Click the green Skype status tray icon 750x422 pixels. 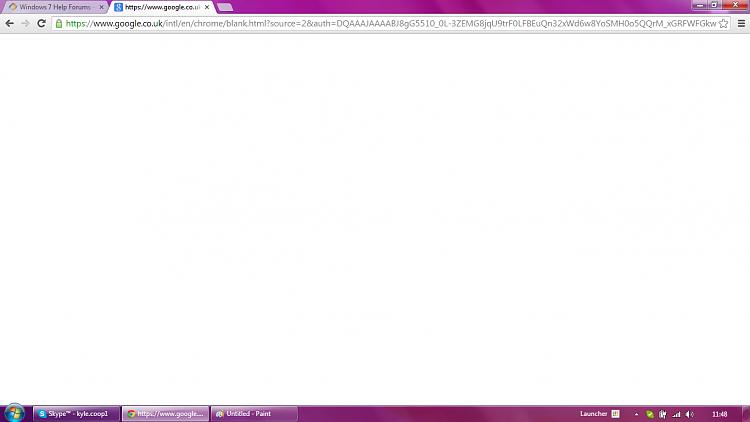pyautogui.click(x=650, y=414)
